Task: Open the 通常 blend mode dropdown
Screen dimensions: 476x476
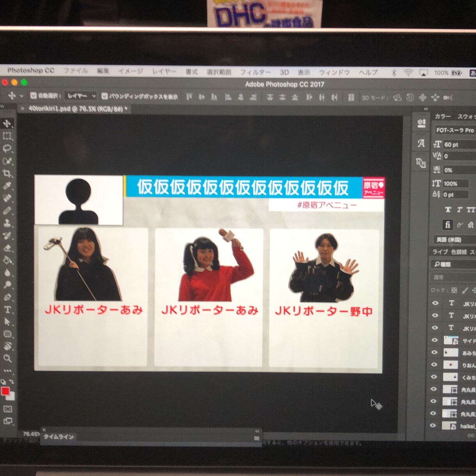Action: [453, 277]
